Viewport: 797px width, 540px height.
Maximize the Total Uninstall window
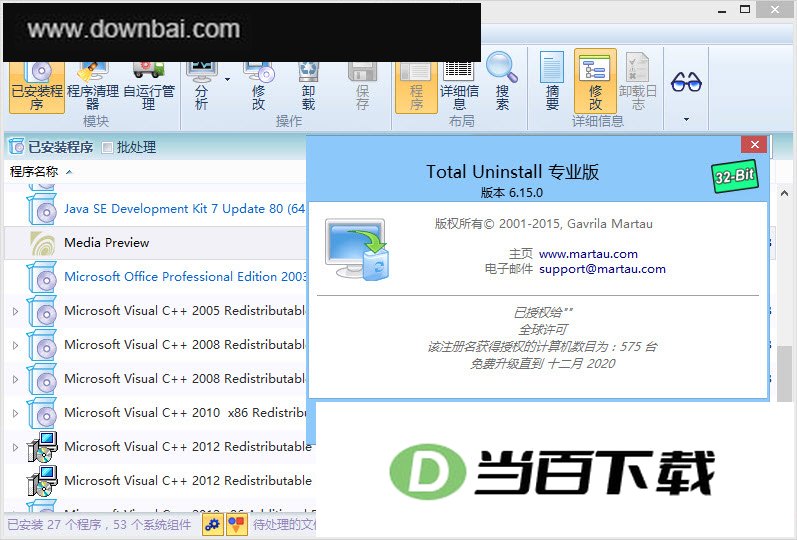(745, 10)
